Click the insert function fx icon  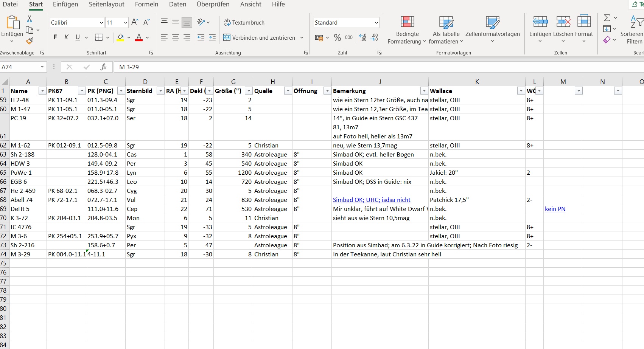pyautogui.click(x=103, y=67)
